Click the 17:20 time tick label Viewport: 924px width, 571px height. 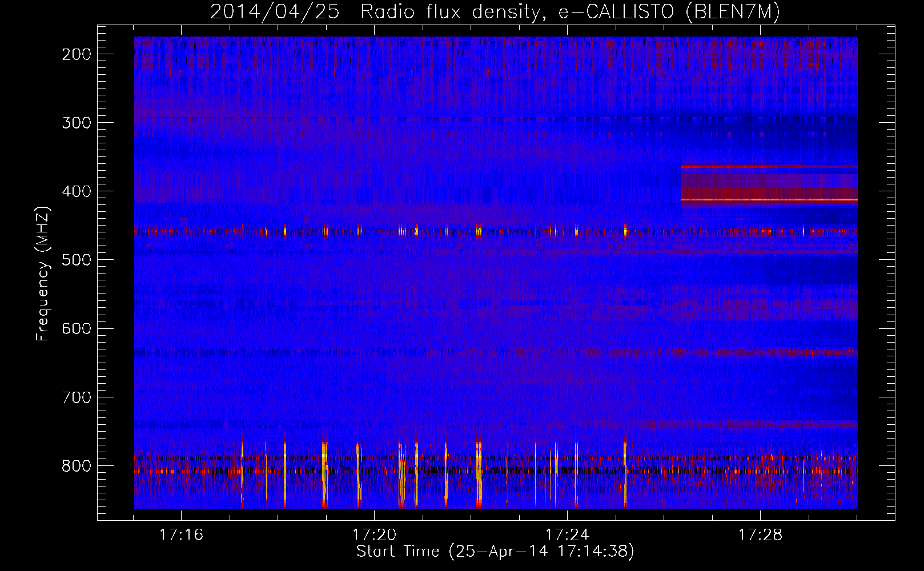374,535
